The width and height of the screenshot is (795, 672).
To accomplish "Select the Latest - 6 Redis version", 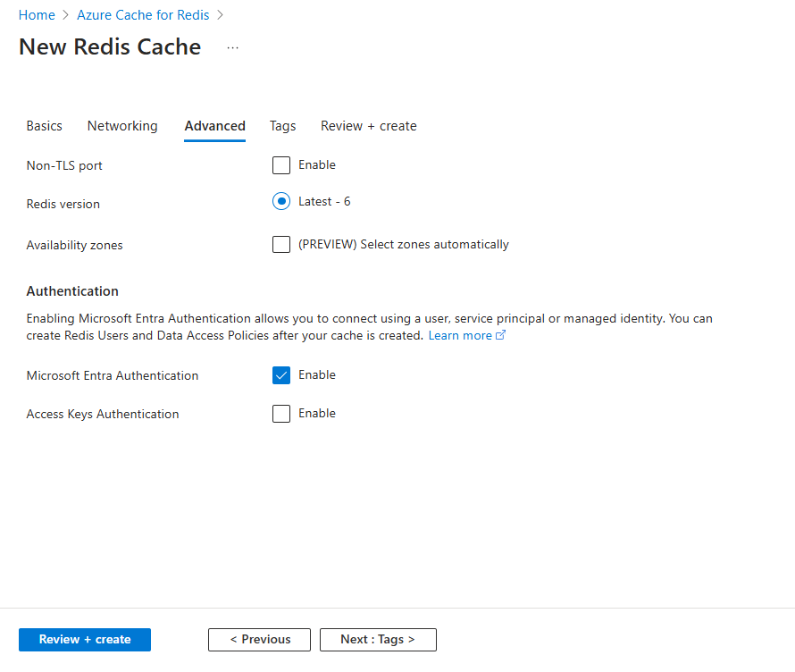I will pyautogui.click(x=281, y=202).
